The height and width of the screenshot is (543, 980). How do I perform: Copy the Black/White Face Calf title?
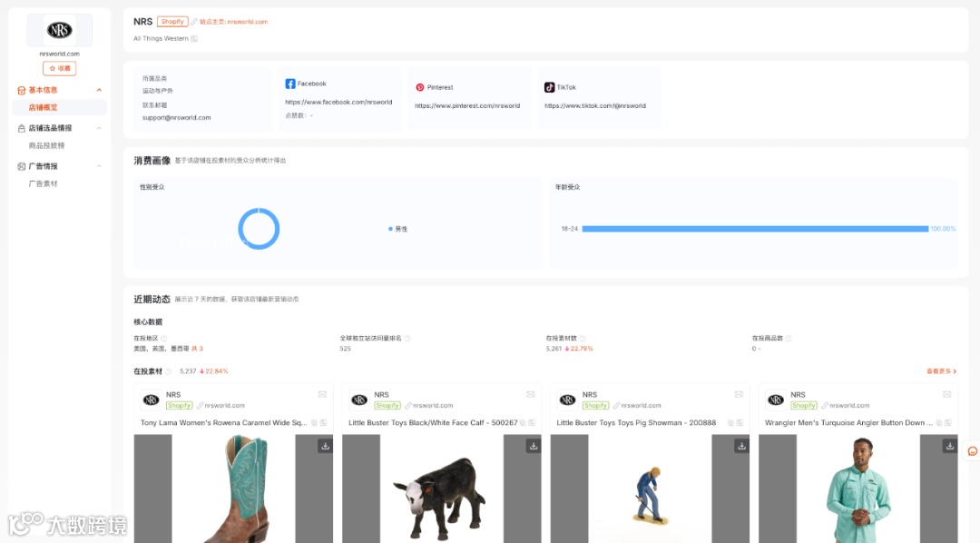coord(524,423)
